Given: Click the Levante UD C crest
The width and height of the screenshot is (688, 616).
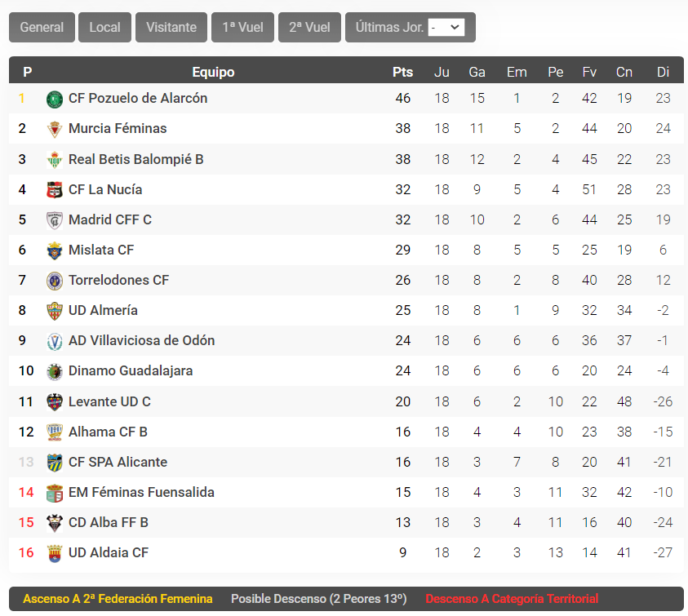Looking at the screenshot, I should (x=55, y=402).
